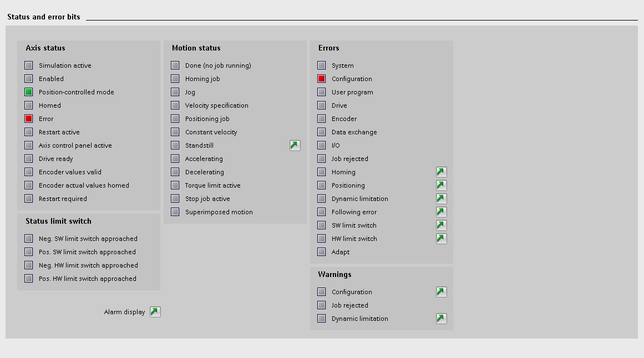Click the red Error status indicator

coord(29,119)
